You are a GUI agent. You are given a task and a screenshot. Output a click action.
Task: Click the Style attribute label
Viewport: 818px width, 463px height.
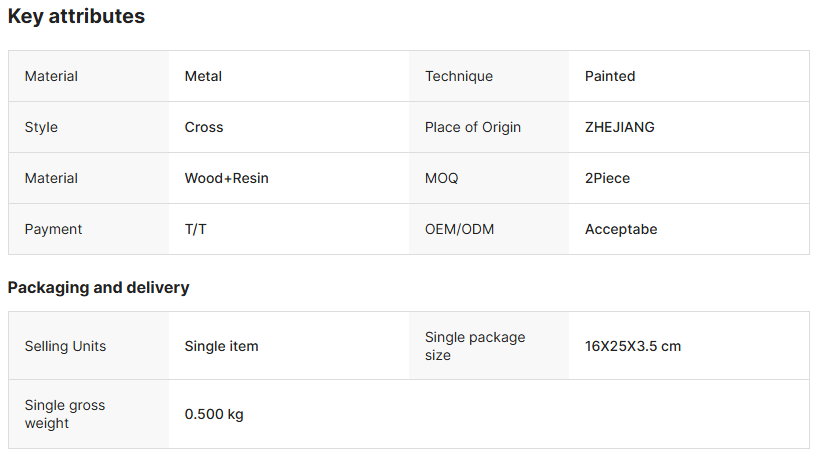(41, 127)
